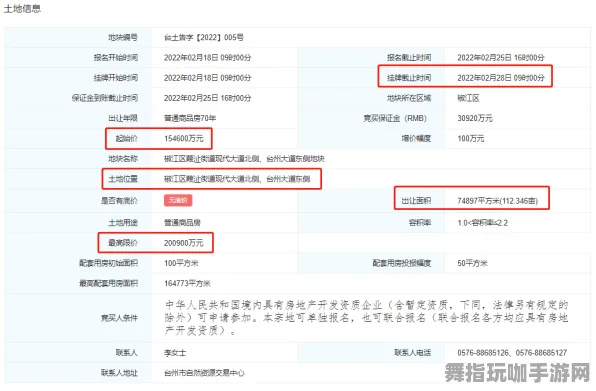
Task: Select the 地块名称 label
Action: [x=123, y=158]
